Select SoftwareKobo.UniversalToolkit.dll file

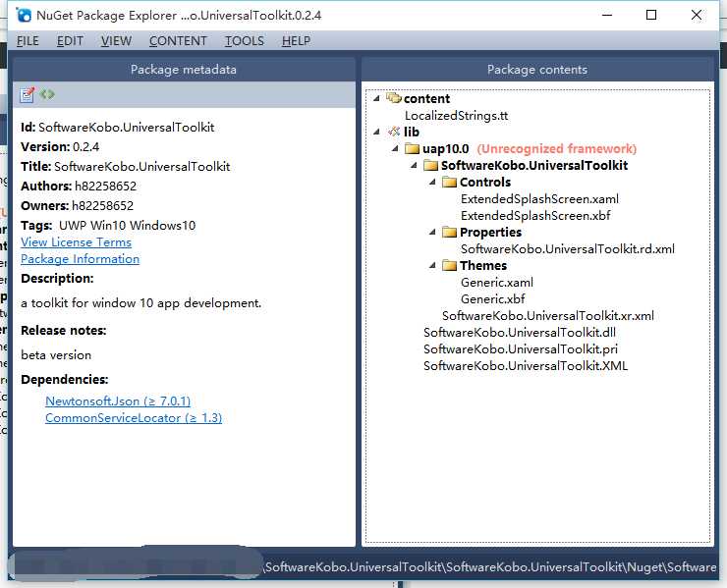click(x=520, y=332)
